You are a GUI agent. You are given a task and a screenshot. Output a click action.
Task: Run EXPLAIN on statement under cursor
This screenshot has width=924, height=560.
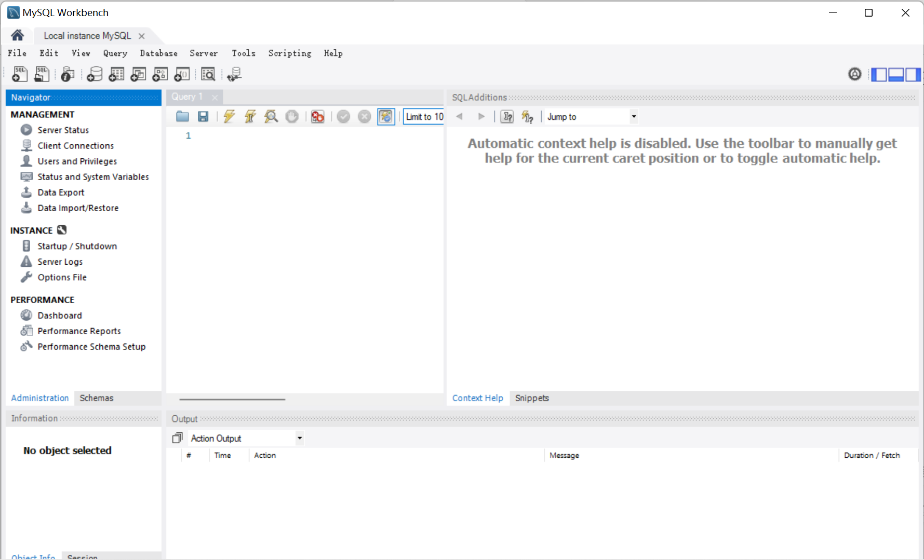click(x=271, y=116)
